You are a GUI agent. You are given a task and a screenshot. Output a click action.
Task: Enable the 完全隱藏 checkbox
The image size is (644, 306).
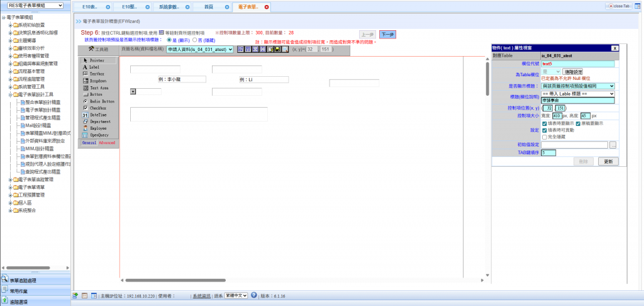point(544,137)
